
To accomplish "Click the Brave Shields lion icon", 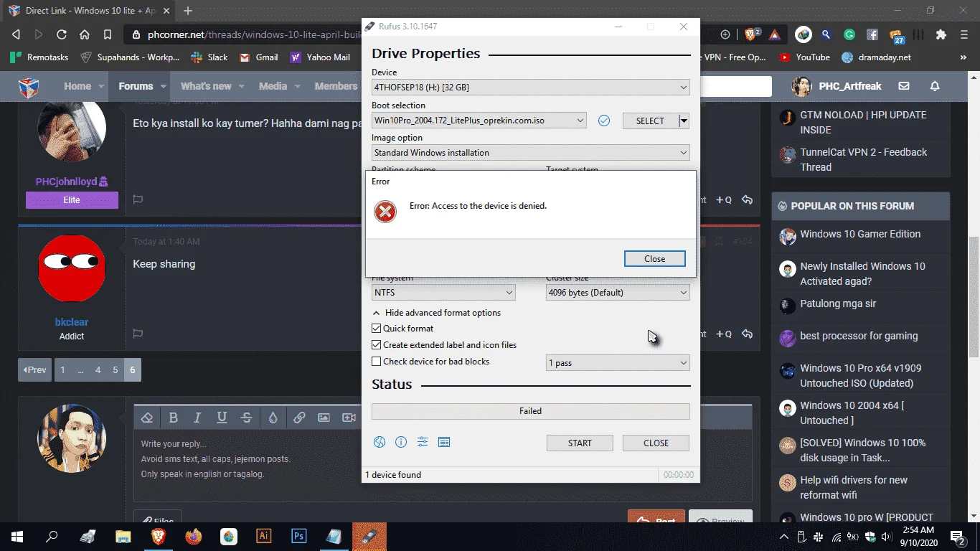I will click(752, 34).
